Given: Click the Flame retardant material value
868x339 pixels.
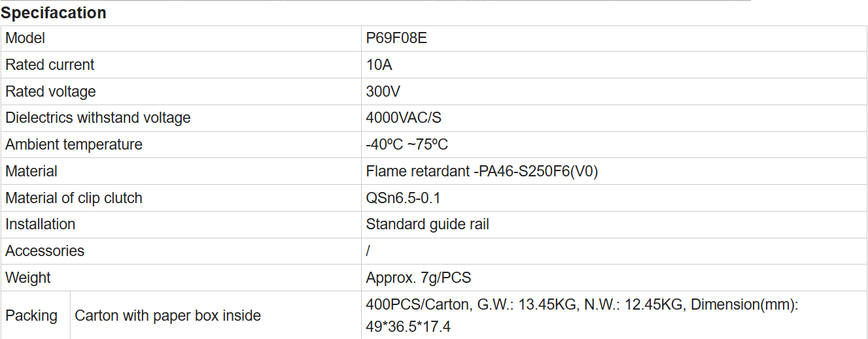Looking at the screenshot, I should [482, 172].
